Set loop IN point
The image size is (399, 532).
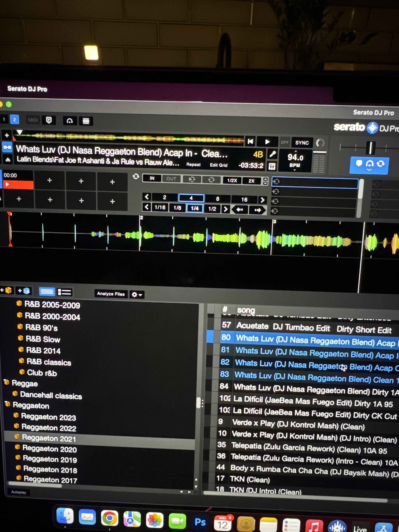pos(152,178)
